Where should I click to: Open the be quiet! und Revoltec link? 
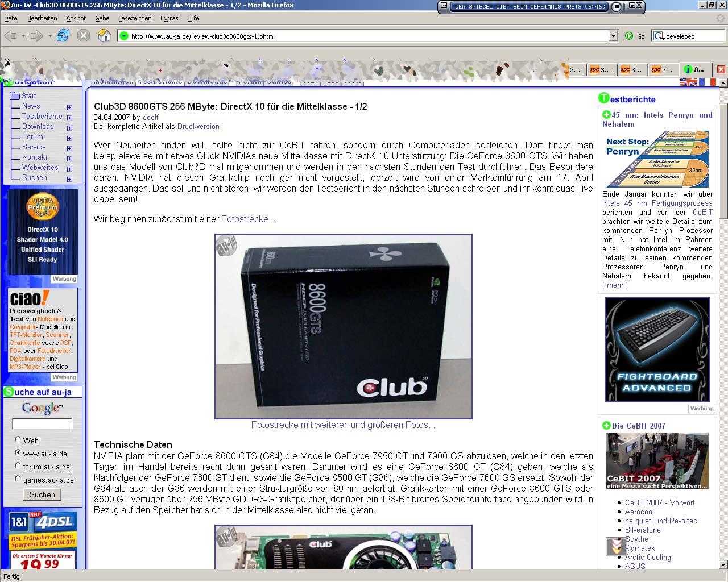click(x=661, y=521)
